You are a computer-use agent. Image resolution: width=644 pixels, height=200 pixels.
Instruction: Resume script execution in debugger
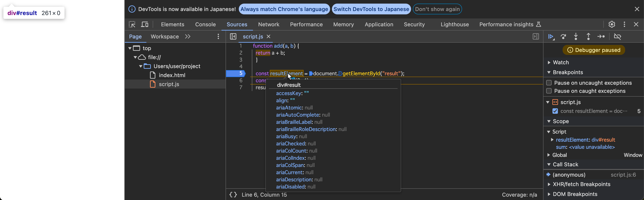tap(551, 37)
